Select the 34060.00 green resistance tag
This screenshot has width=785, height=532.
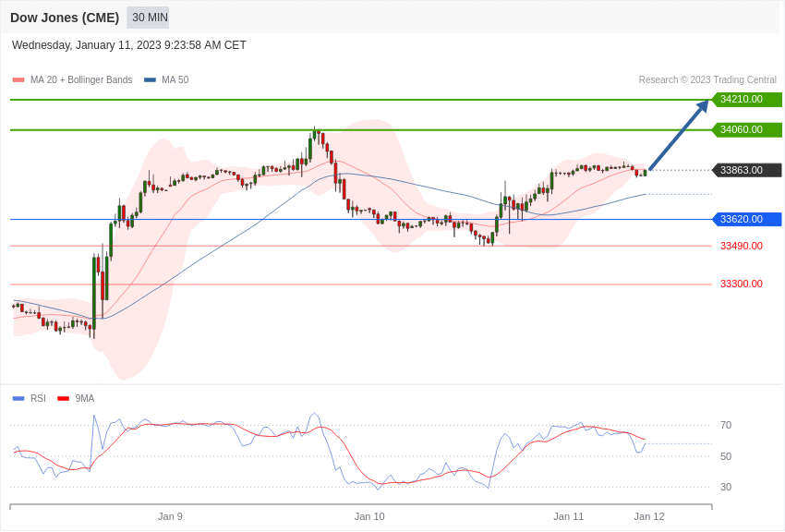pyautogui.click(x=746, y=129)
